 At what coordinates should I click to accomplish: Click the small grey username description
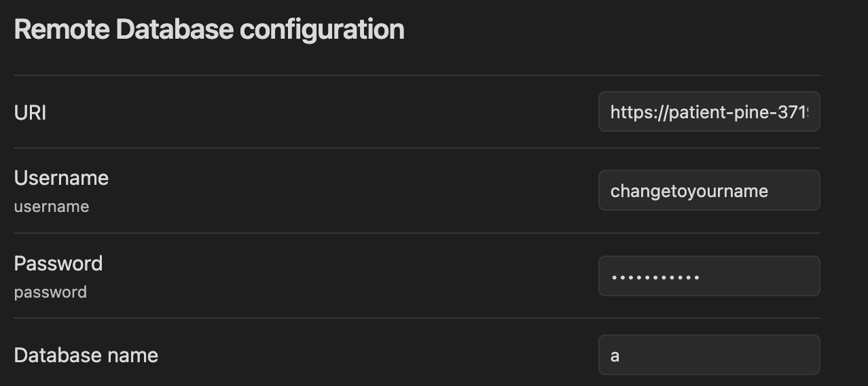pos(52,207)
